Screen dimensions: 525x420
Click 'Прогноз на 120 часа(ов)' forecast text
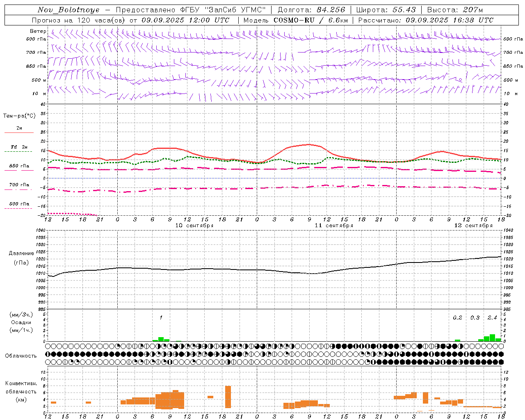point(79,20)
